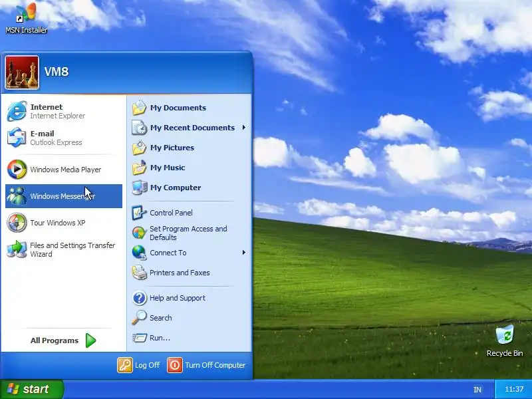This screenshot has width=532, height=399.
Task: Open the Recycle Bin desktop icon
Action: click(505, 334)
